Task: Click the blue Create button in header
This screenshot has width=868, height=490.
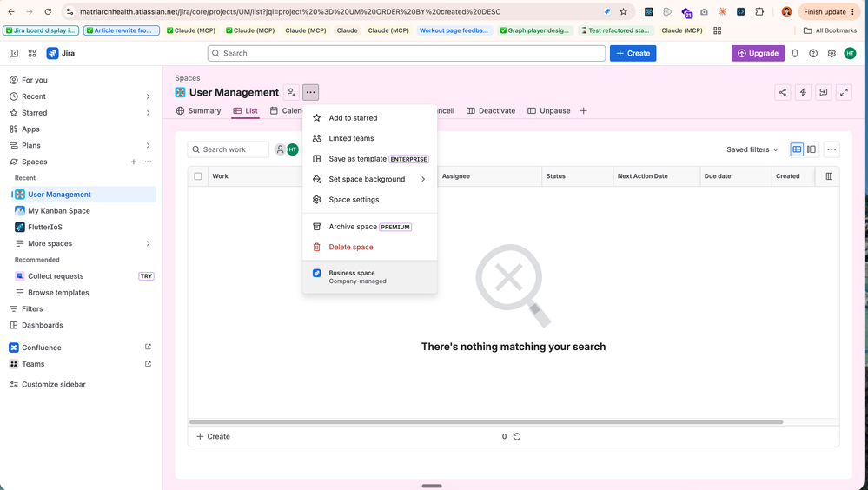Action: (x=633, y=53)
